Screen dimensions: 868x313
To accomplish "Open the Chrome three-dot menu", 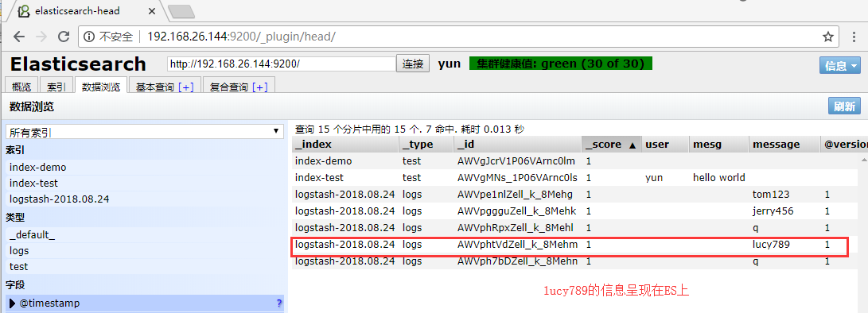I will (855, 37).
